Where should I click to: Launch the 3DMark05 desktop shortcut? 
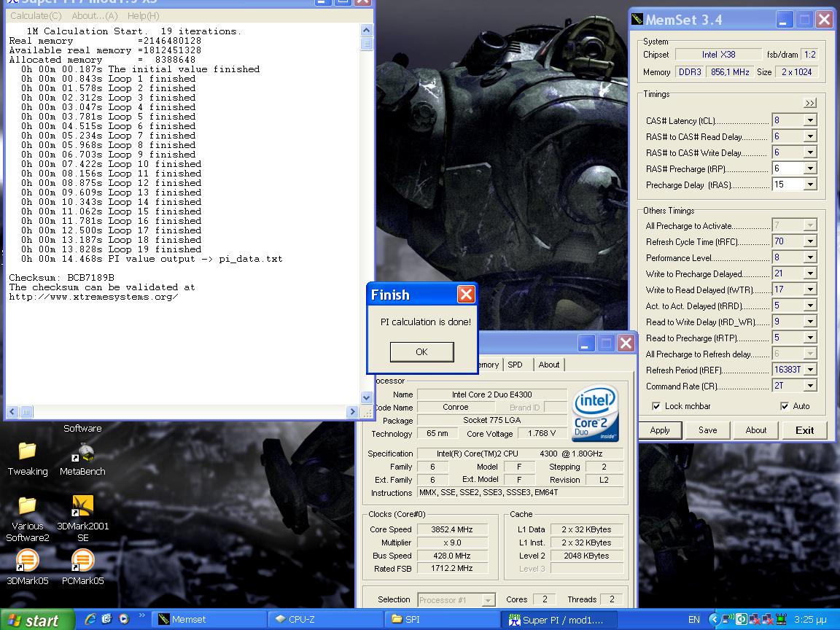pyautogui.click(x=27, y=567)
